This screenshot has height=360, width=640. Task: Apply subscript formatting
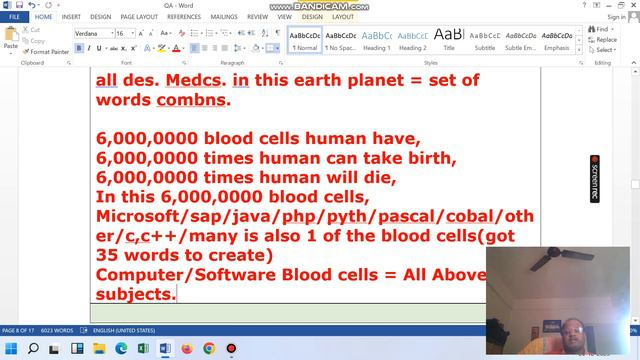[124, 49]
